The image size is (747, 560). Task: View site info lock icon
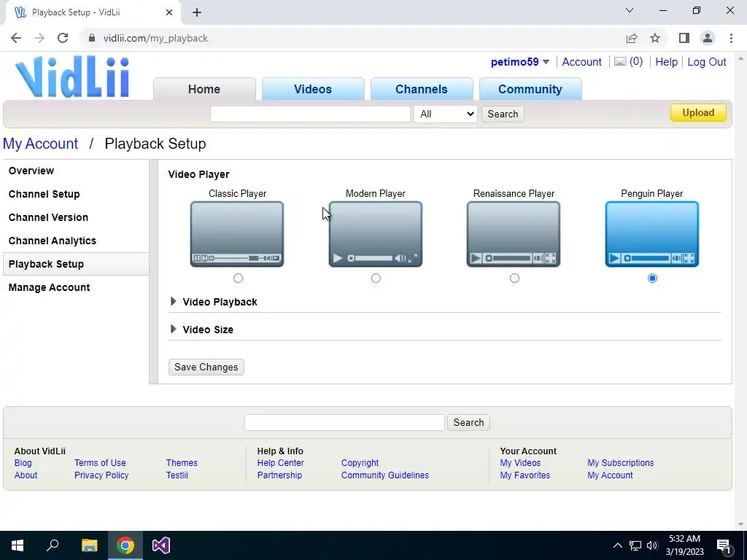[92, 38]
